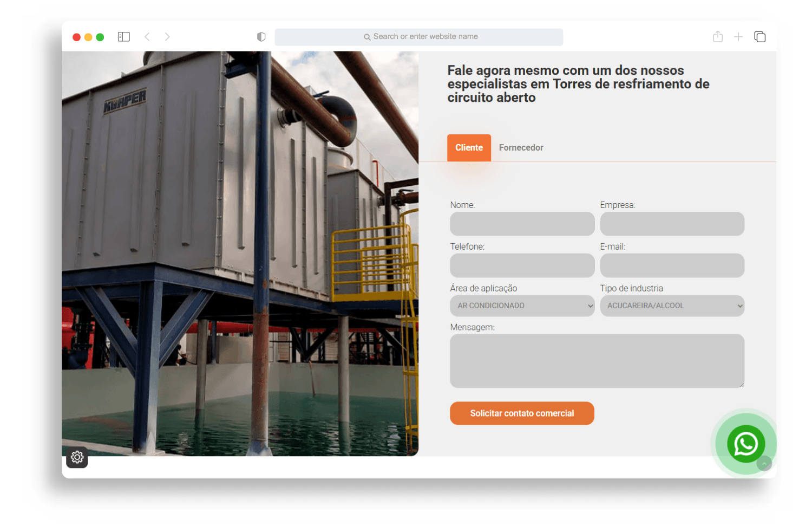Click the 'Fale agora mesmo' heading text
Image resolution: width=812 pixels, height=526 pixels.
pos(578,84)
